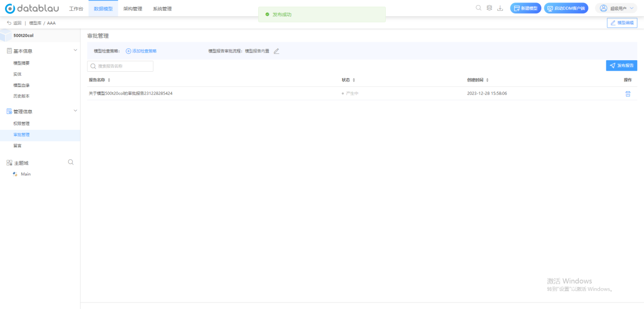Click 模型库 in the breadcrumb
644x309 pixels.
pos(35,23)
